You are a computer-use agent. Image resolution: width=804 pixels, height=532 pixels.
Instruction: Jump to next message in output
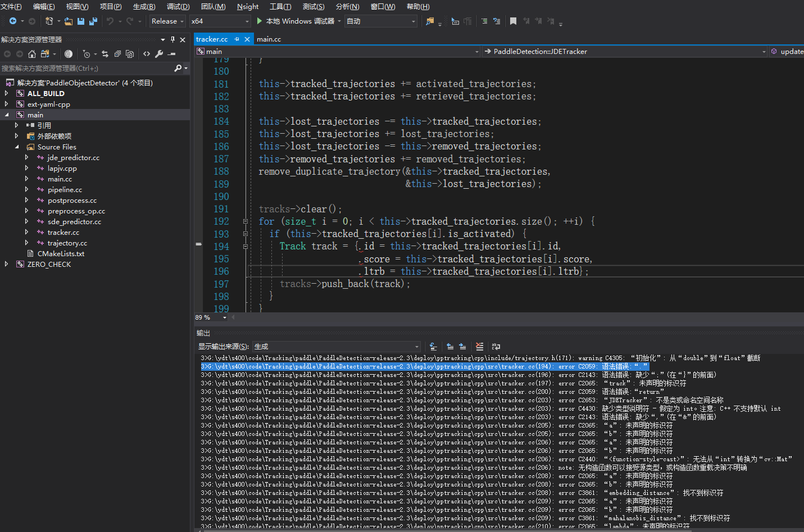[x=462, y=346]
